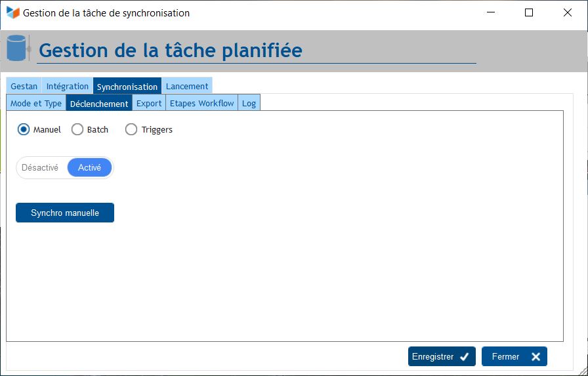Open the Etapes Workflow sub-tab
This screenshot has height=376, width=588.
pyautogui.click(x=202, y=103)
